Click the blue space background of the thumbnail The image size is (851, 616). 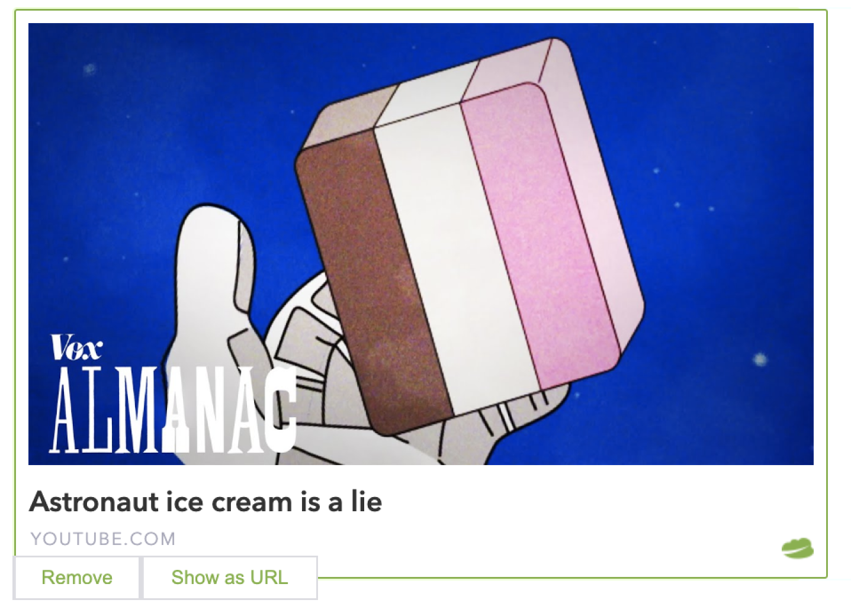point(148,118)
